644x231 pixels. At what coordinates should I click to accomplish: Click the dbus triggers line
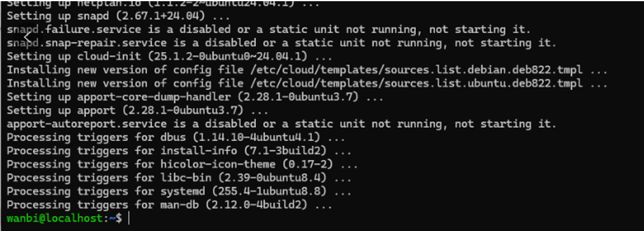click(176, 137)
